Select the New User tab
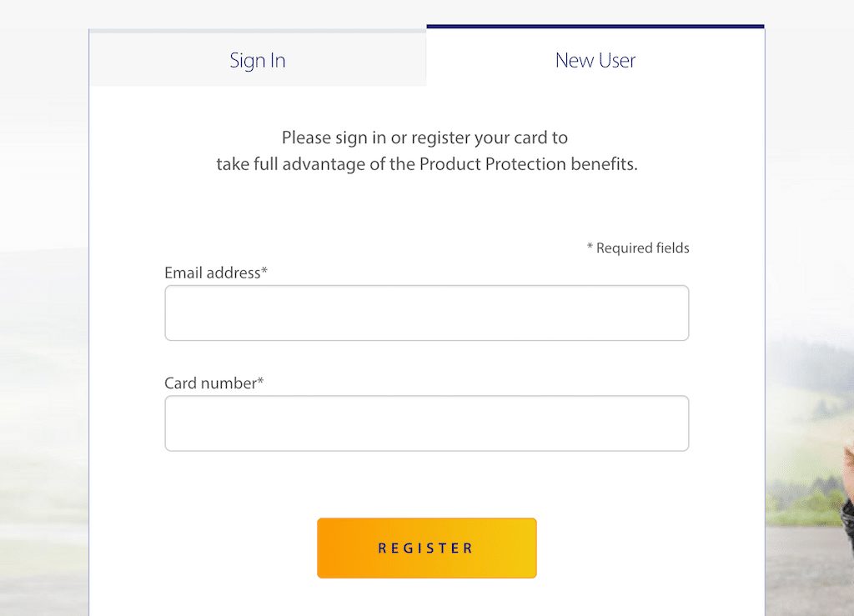854x616 pixels. click(595, 60)
